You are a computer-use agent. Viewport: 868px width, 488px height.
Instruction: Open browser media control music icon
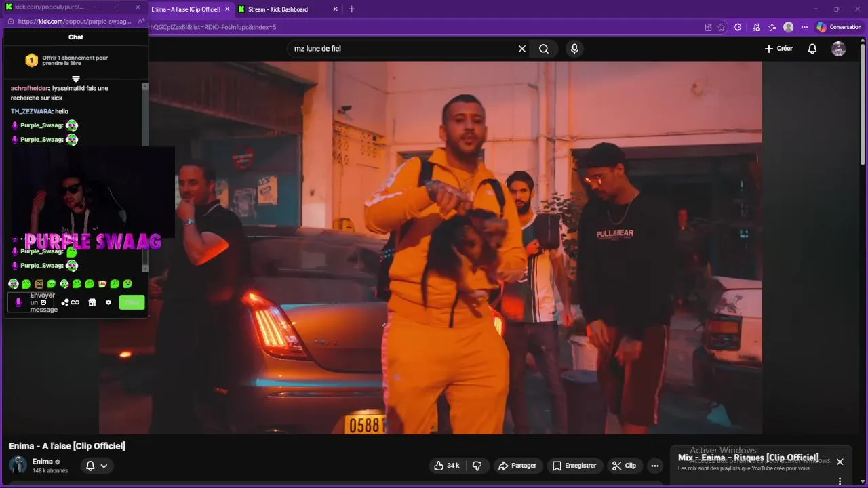756,27
